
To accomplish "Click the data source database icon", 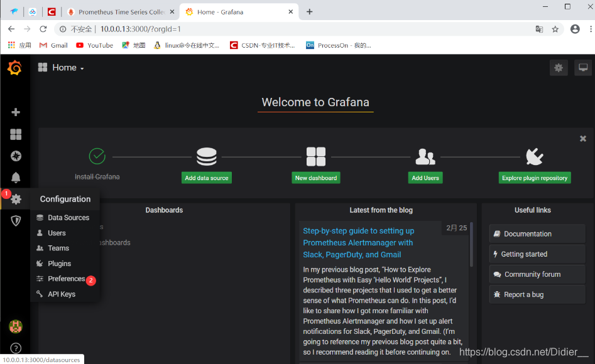I will point(207,157).
